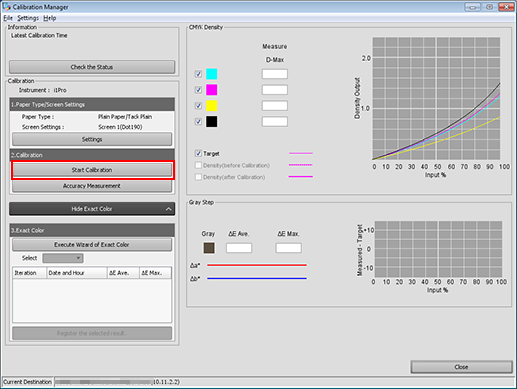Viewport: 517px width, 389px height.
Task: Uncheck the magenta density checkbox
Action: point(198,90)
